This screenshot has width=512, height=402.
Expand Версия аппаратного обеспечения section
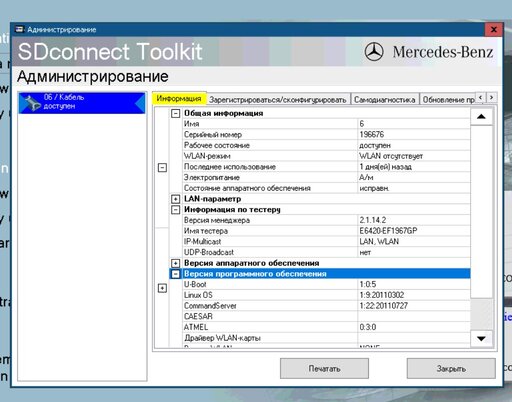click(x=175, y=263)
